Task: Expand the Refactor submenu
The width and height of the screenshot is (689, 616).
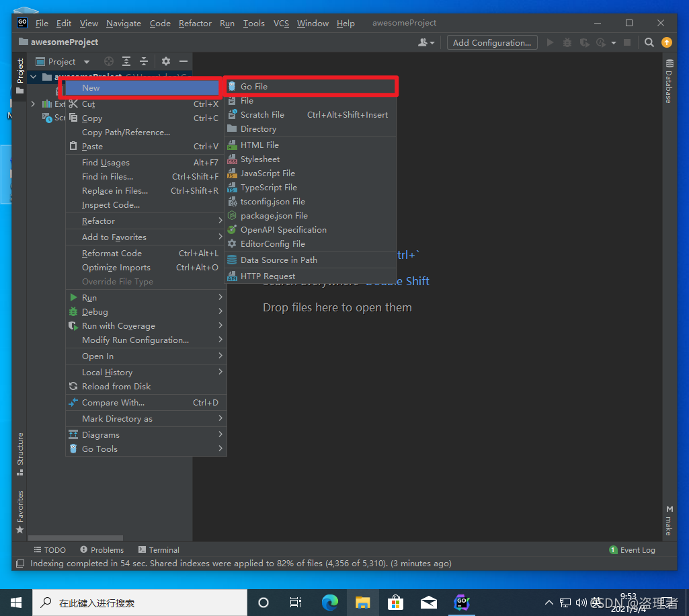Action: 146,221
